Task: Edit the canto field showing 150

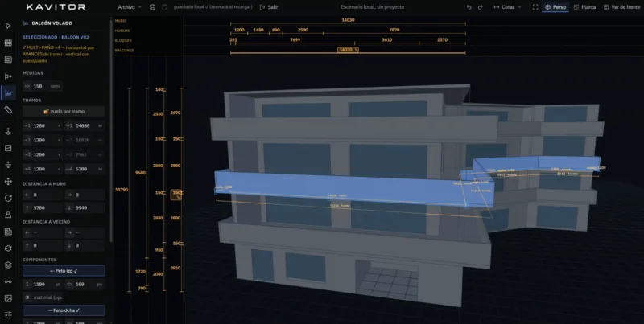Action: coord(43,86)
